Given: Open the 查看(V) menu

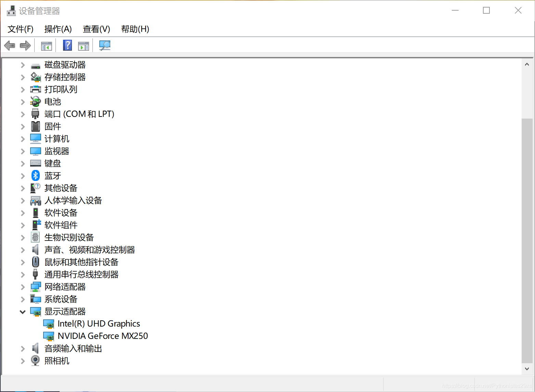Looking at the screenshot, I should [96, 29].
